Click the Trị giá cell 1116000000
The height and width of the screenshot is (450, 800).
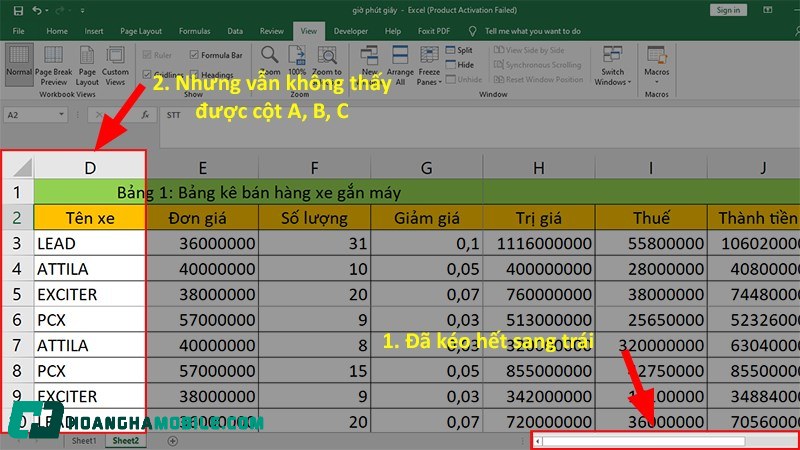click(x=539, y=243)
